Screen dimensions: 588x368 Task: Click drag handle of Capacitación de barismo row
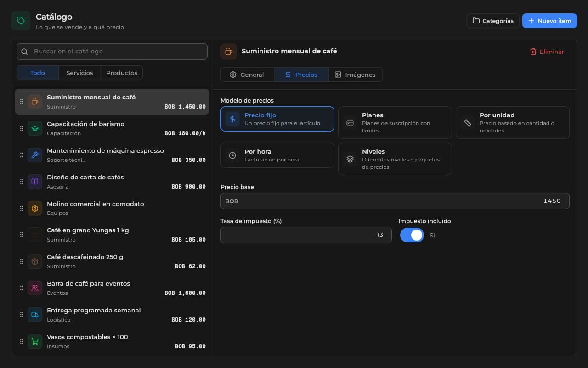[x=22, y=128]
